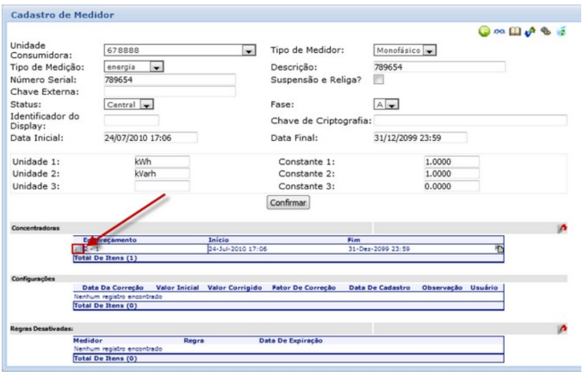
Task: Click the copy icon at concentrator row end
Action: click(498, 249)
